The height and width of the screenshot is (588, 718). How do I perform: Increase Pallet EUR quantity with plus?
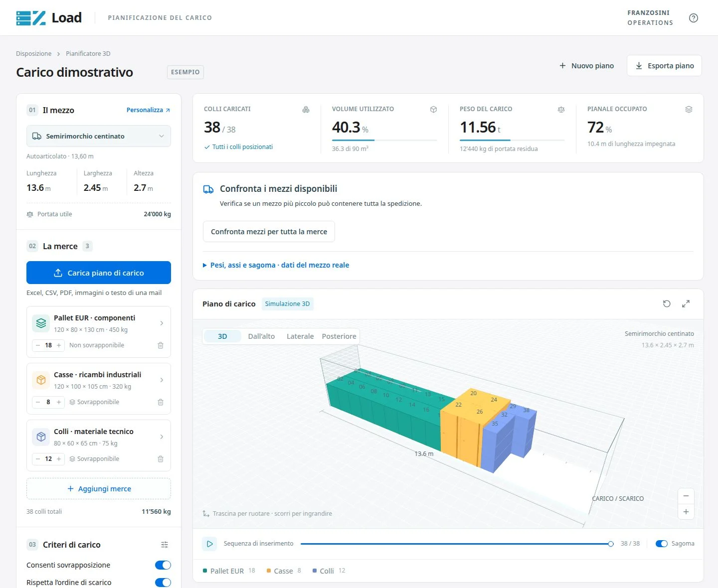59,345
